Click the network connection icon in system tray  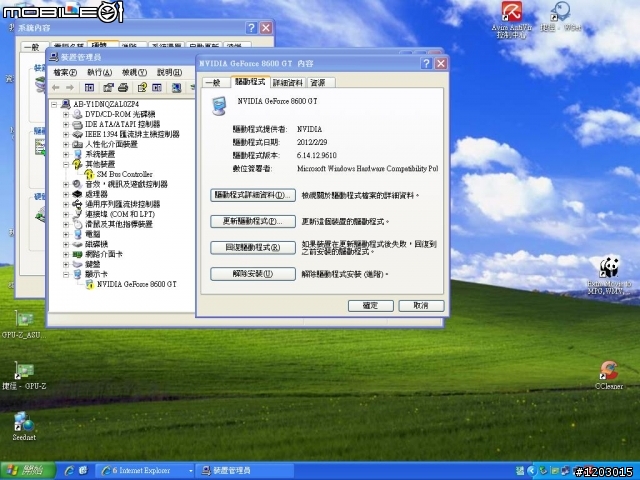(565, 471)
